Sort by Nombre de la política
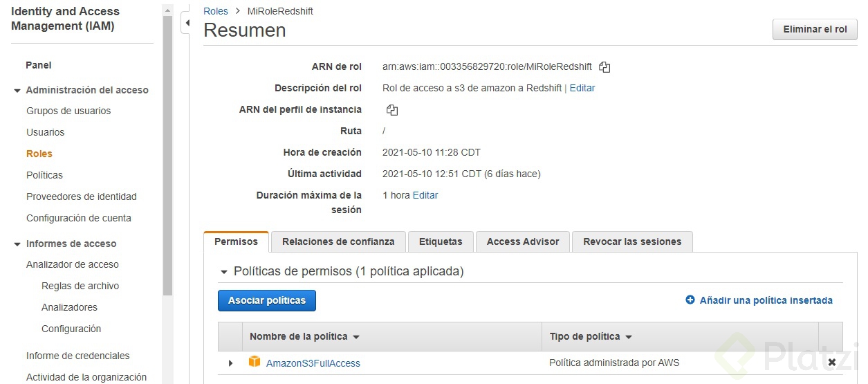The width and height of the screenshot is (868, 384). 304,337
